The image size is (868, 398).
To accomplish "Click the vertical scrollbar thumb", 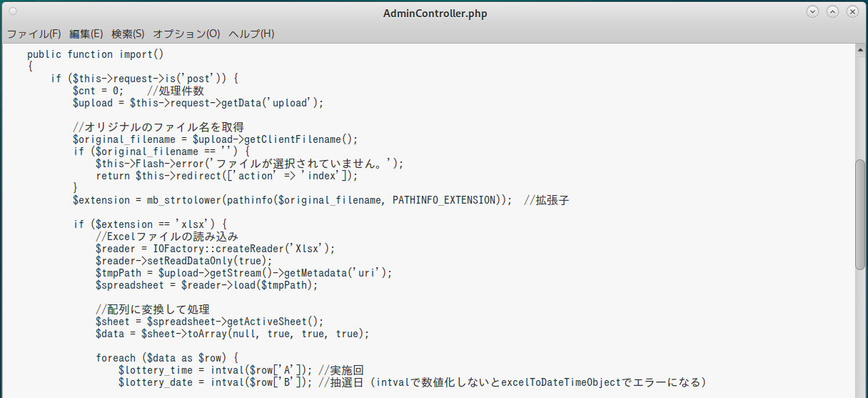I will 860,214.
